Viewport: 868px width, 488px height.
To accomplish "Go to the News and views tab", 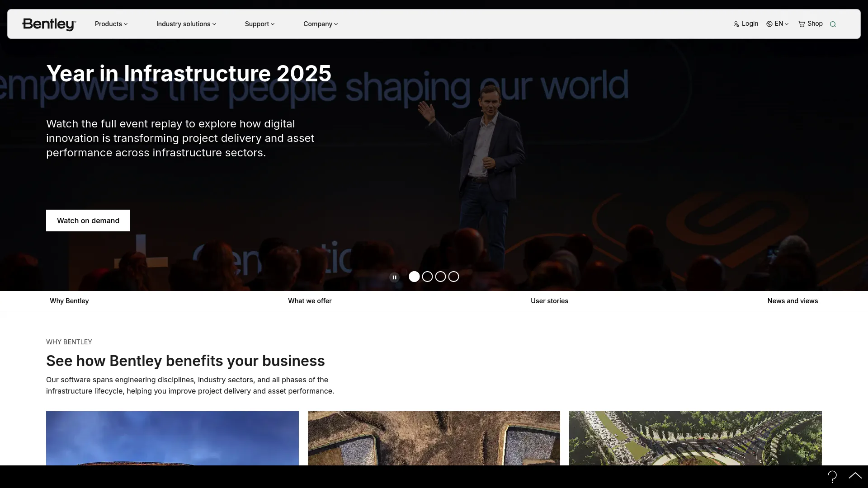I will tap(793, 301).
